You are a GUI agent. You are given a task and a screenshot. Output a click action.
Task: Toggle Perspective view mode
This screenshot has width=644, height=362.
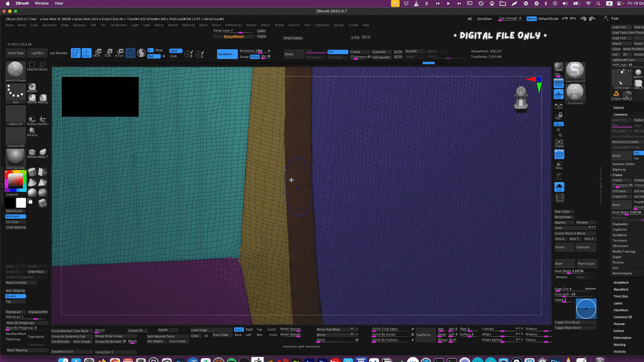[x=558, y=83]
